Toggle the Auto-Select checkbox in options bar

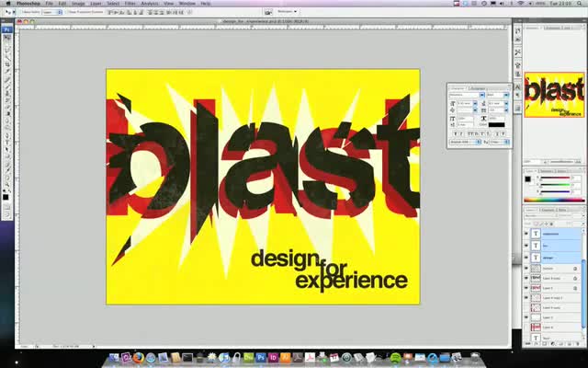[x=22, y=12]
